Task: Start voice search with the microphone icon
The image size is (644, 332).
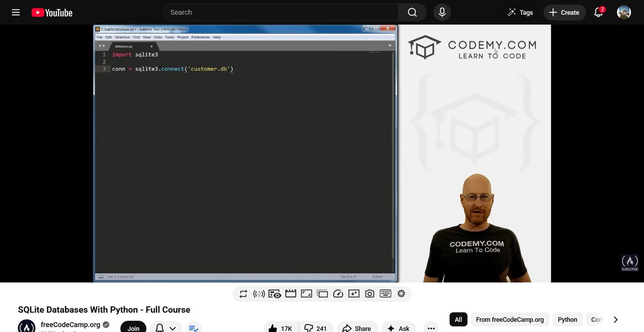Action: point(442,12)
